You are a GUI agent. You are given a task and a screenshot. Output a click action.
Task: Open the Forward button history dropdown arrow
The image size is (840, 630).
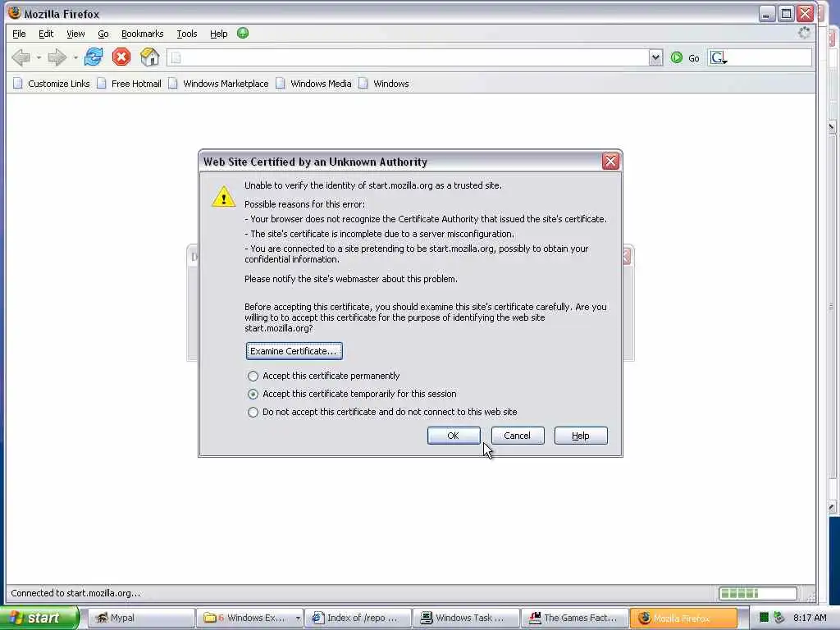coord(75,57)
